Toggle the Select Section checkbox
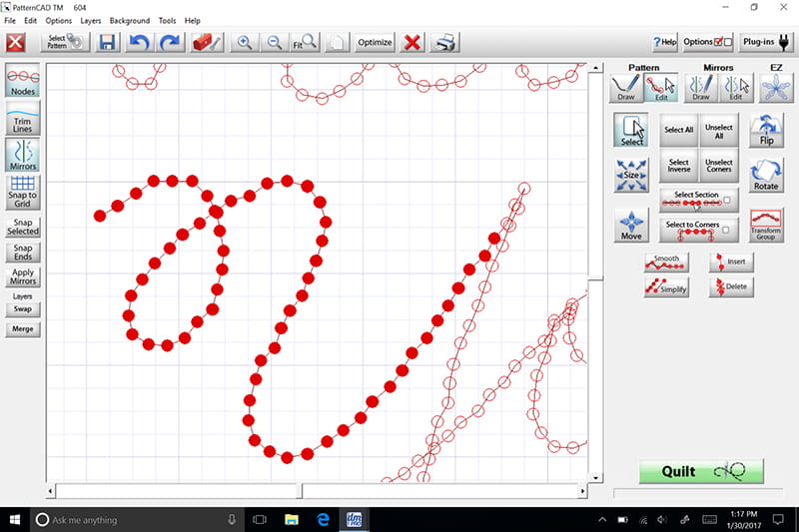Screen dimensions: 799x532 tap(727, 200)
